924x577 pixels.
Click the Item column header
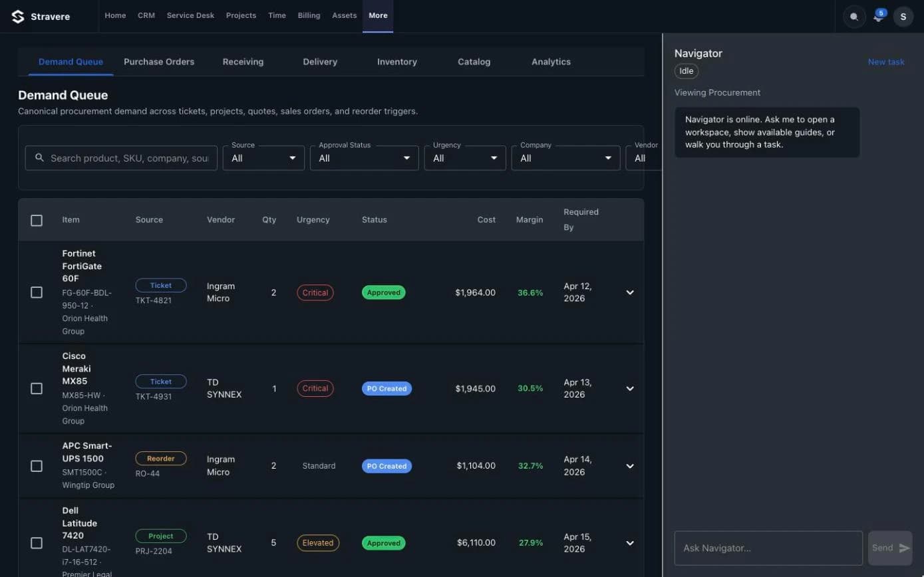click(71, 220)
